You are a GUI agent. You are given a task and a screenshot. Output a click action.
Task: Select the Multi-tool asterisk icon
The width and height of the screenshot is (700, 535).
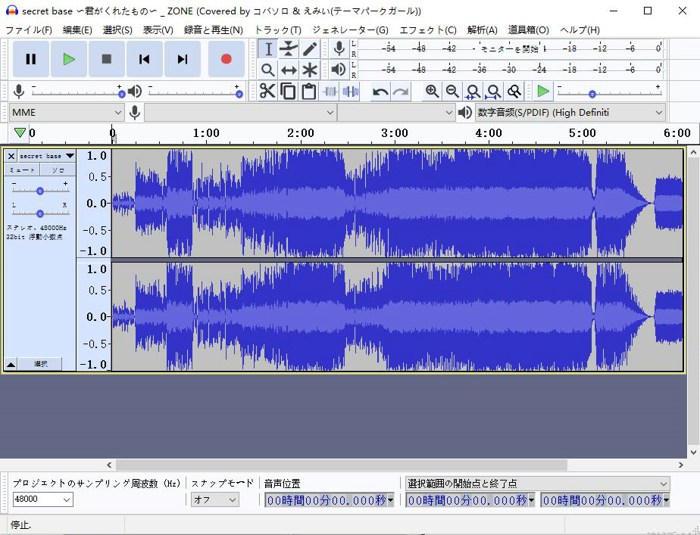pyautogui.click(x=309, y=70)
